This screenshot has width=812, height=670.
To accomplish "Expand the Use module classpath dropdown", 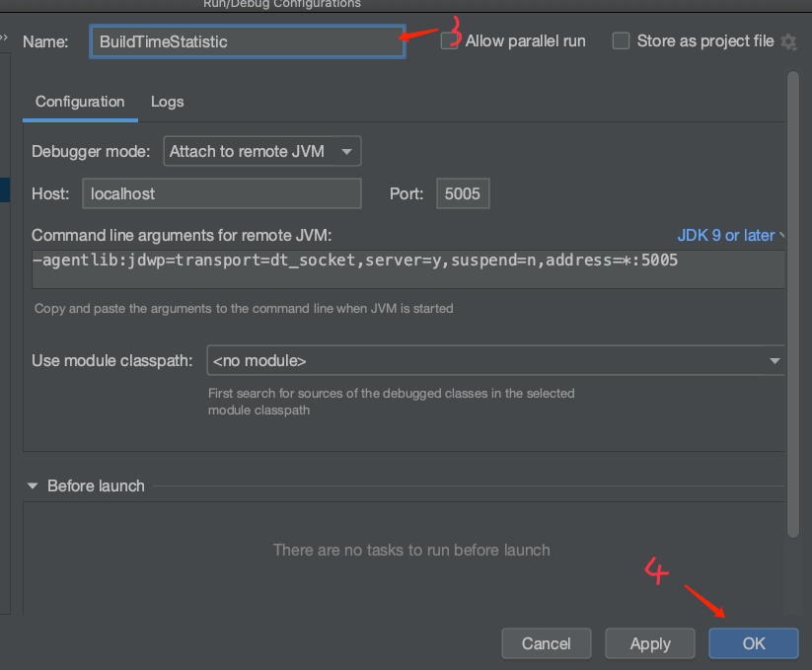I will point(495,360).
